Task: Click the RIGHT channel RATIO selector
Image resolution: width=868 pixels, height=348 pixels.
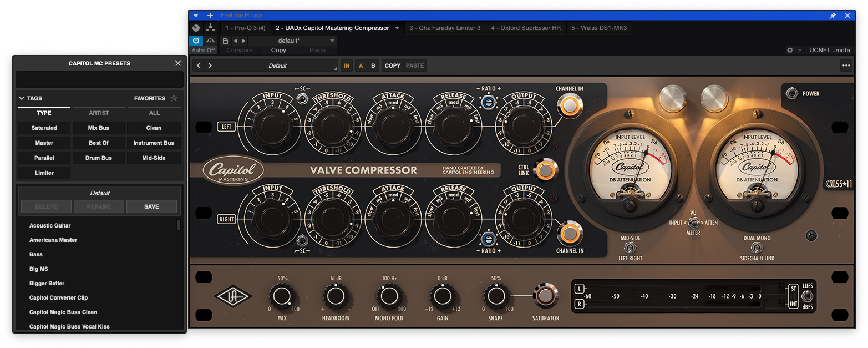Action: tap(488, 239)
